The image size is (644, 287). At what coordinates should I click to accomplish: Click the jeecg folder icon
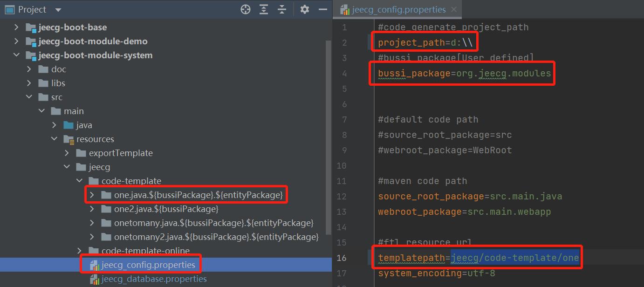coord(81,167)
